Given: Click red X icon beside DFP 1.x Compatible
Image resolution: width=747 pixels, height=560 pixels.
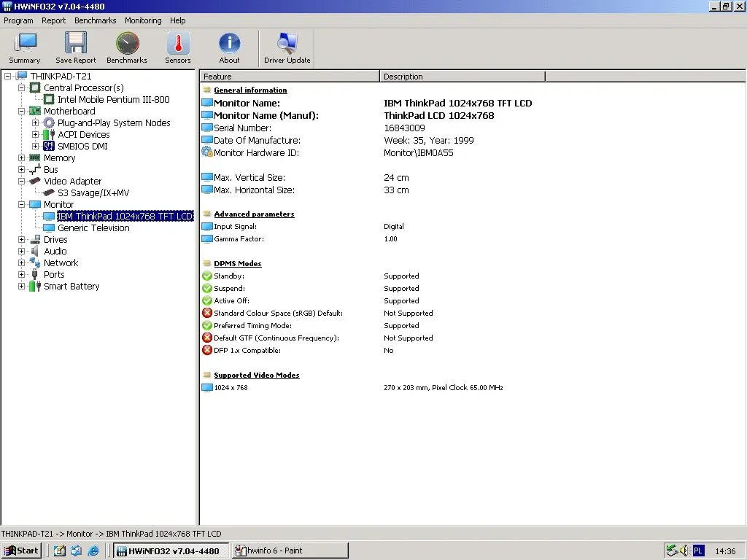Looking at the screenshot, I should (206, 350).
